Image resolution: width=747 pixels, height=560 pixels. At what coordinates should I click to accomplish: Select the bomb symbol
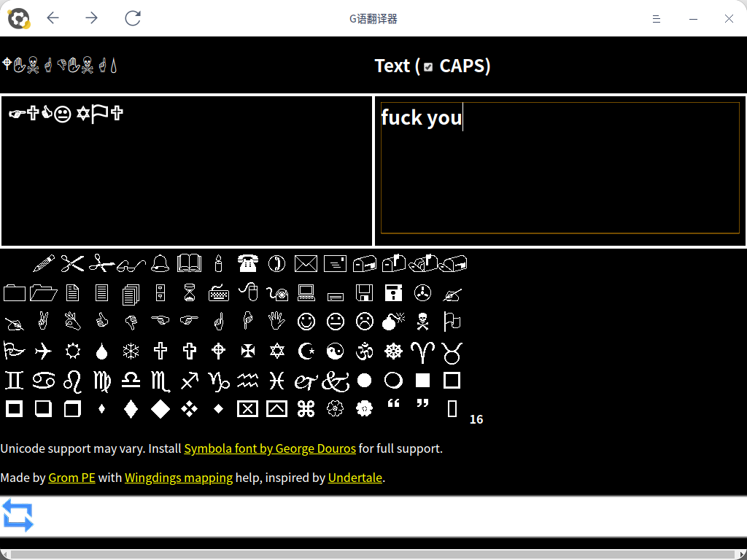point(394,322)
